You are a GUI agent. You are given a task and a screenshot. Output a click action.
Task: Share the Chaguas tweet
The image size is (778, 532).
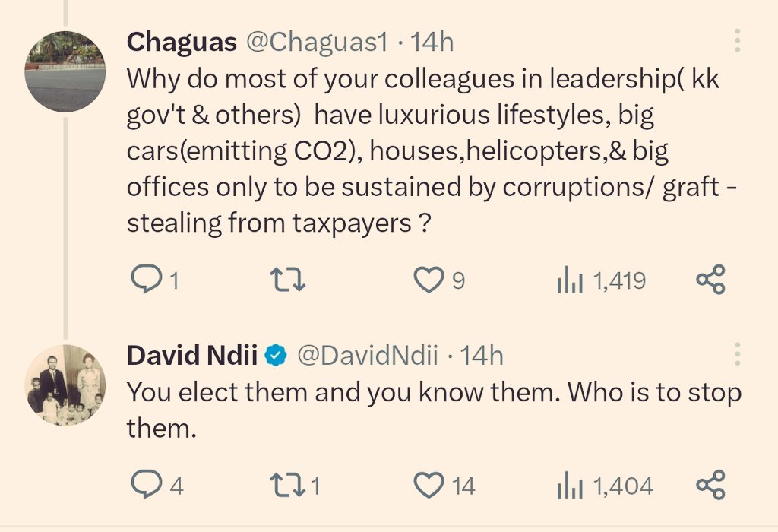point(711,280)
